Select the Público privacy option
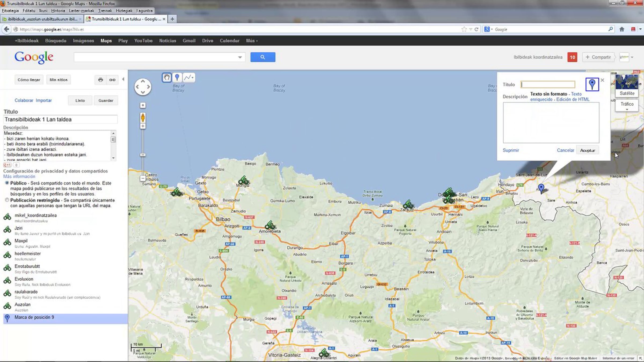 pos(7,183)
